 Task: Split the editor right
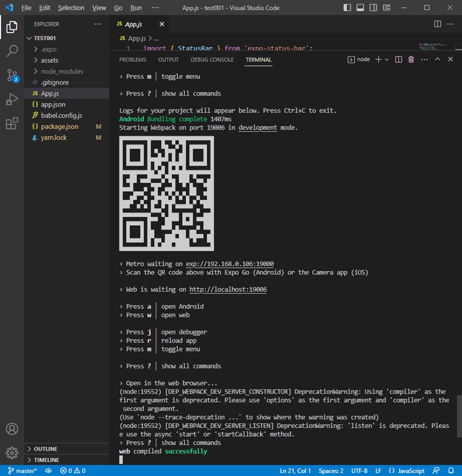(x=438, y=24)
